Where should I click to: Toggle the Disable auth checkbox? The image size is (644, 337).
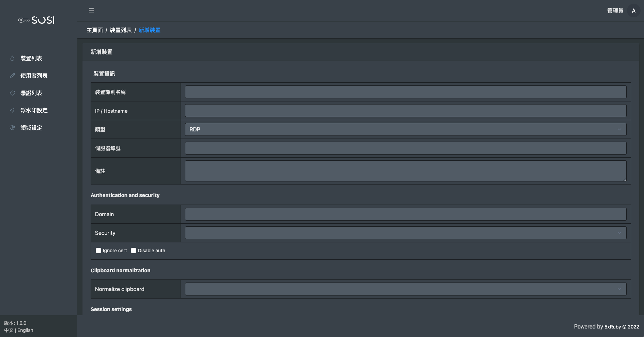click(x=134, y=251)
